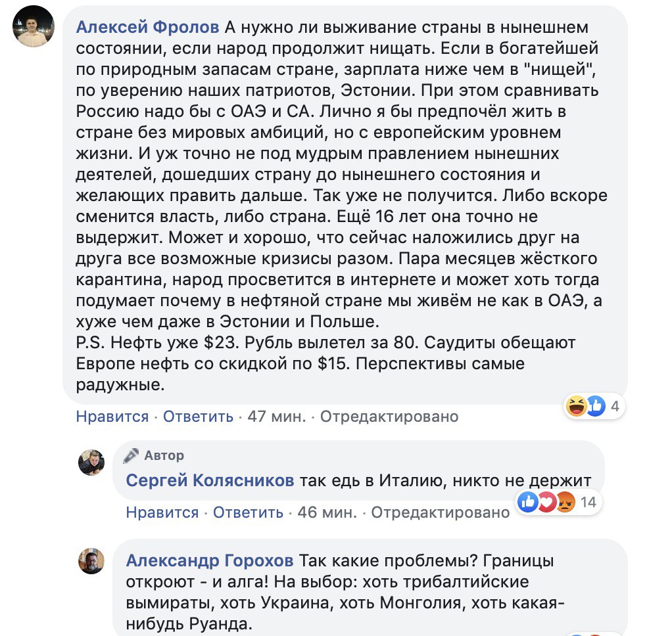Click the heart reaction on Колясников's reply
This screenshot has height=636, width=672.
tap(545, 503)
